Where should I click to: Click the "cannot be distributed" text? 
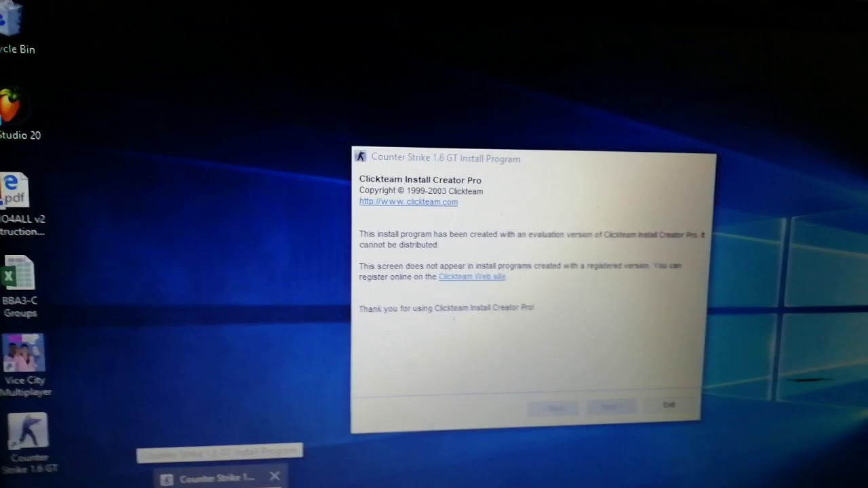(x=399, y=245)
